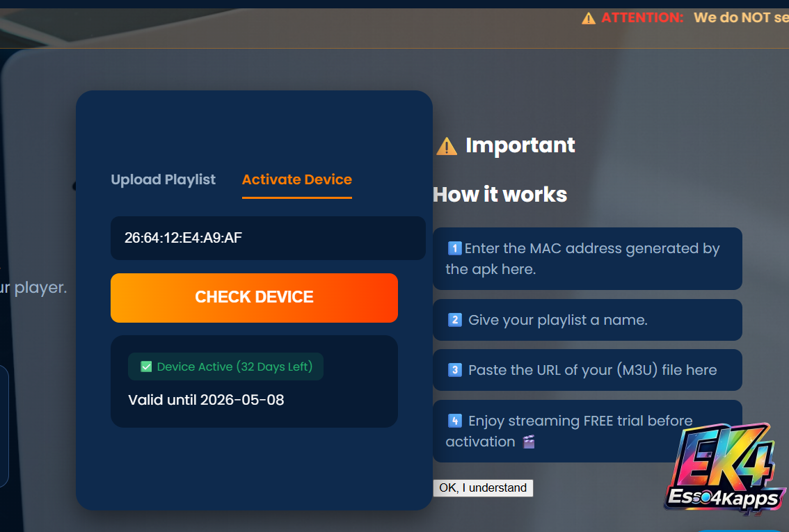Viewport: 789px width, 532px height.
Task: Click the green checkmark in Device Active badge
Action: point(146,366)
